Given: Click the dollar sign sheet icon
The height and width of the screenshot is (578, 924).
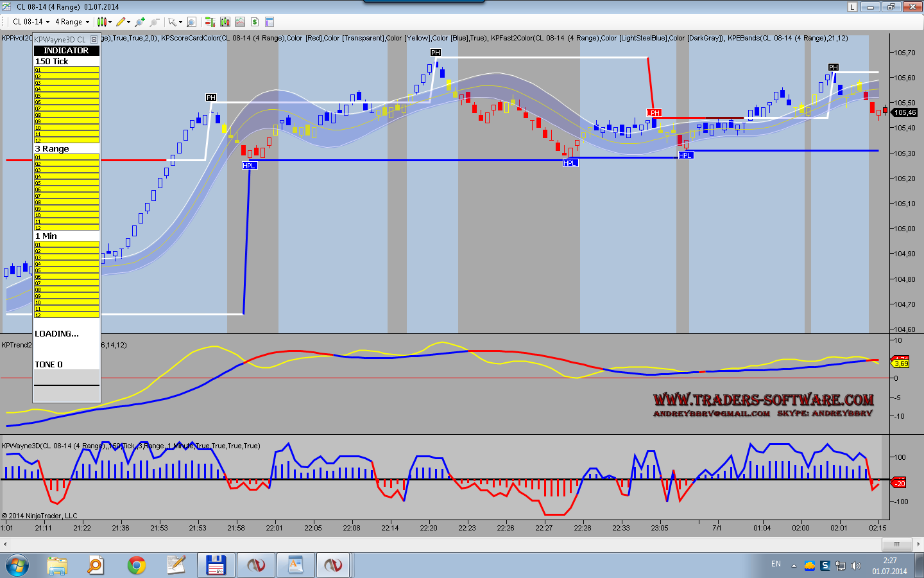Looking at the screenshot, I should pos(255,22).
